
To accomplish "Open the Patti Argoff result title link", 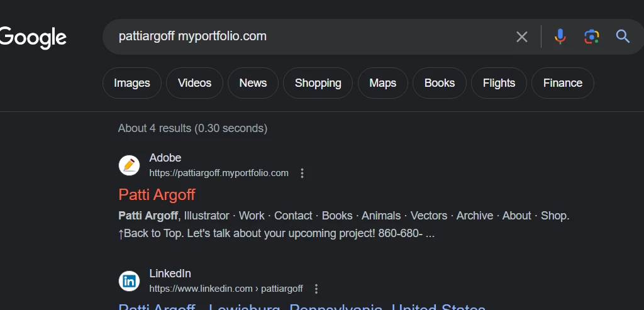I will 157,195.
